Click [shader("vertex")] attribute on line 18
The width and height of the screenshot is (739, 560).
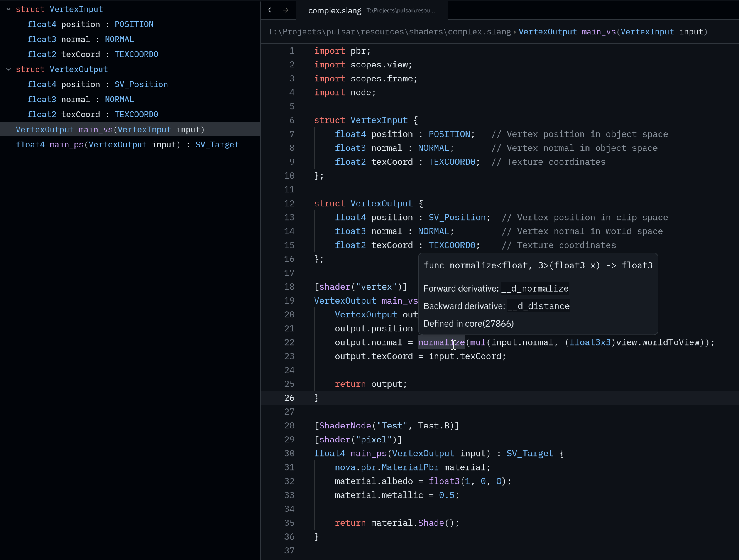(361, 287)
